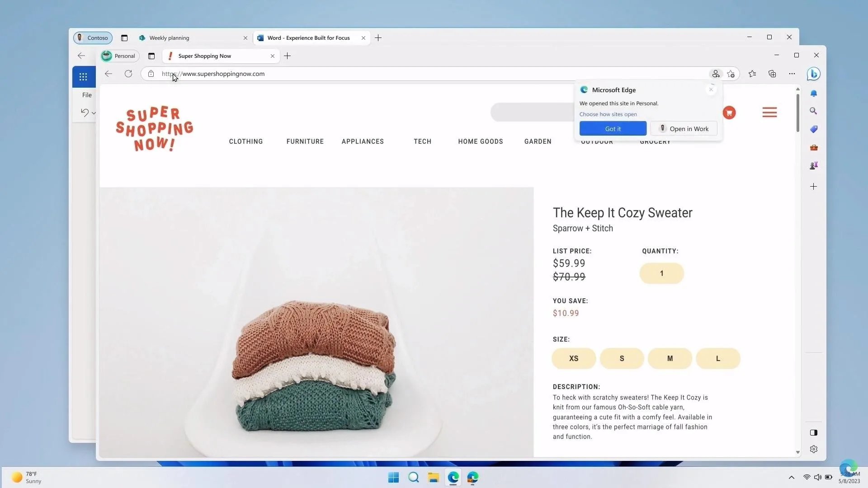This screenshot has height=488, width=868.
Task: Expand the Personal profile menu
Action: (x=119, y=56)
